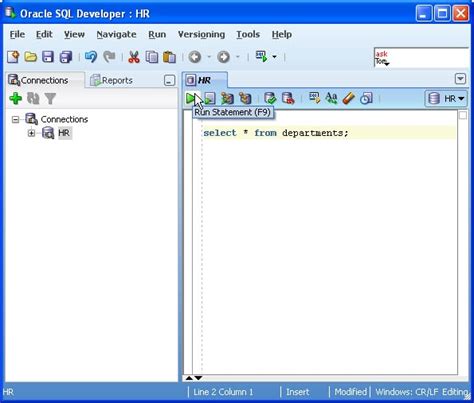Expand the HR connection tree node
The image size is (474, 403).
[31, 133]
